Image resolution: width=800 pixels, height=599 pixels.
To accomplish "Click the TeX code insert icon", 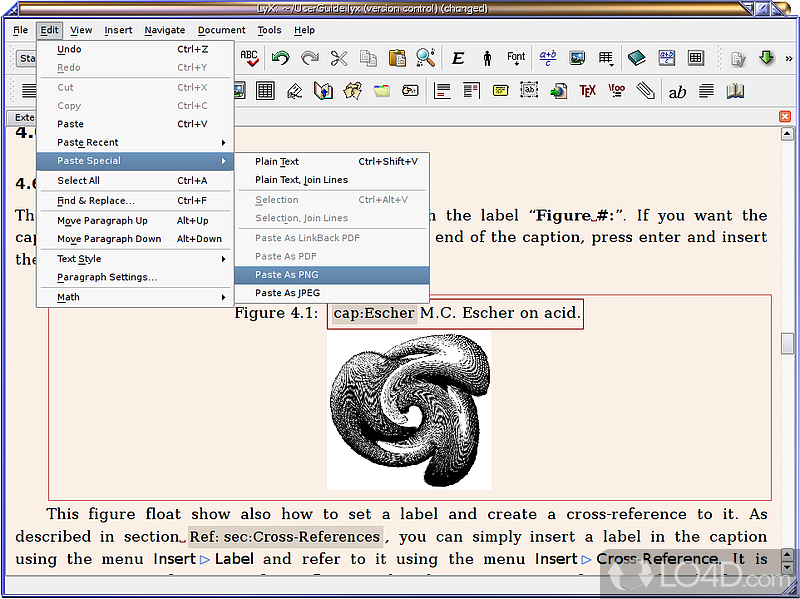I will 587,91.
